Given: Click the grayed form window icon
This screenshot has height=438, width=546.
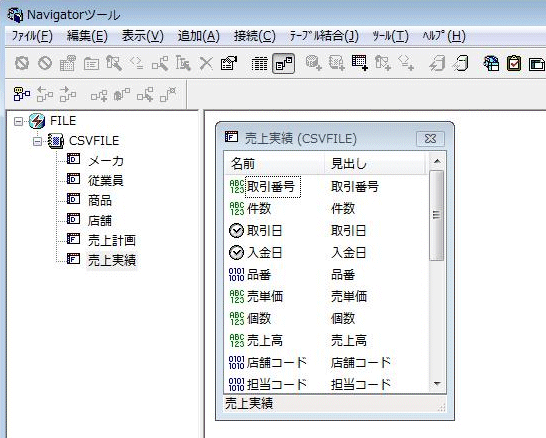Looking at the screenshot, I should 91,64.
